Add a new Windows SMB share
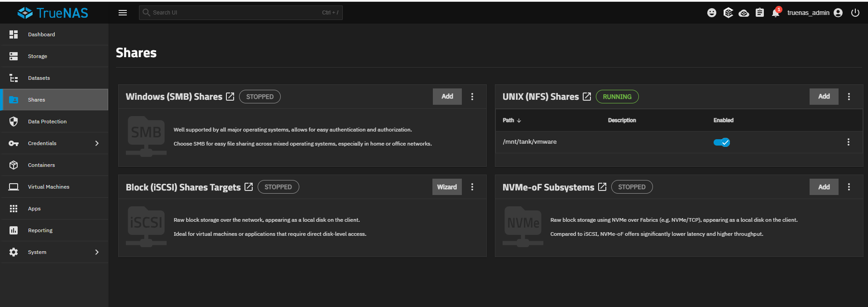Screen dimensions: 868x307 pyautogui.click(x=447, y=97)
